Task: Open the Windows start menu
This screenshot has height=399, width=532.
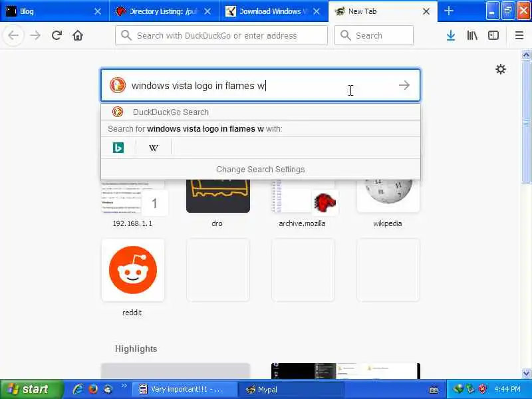Action: point(31,389)
